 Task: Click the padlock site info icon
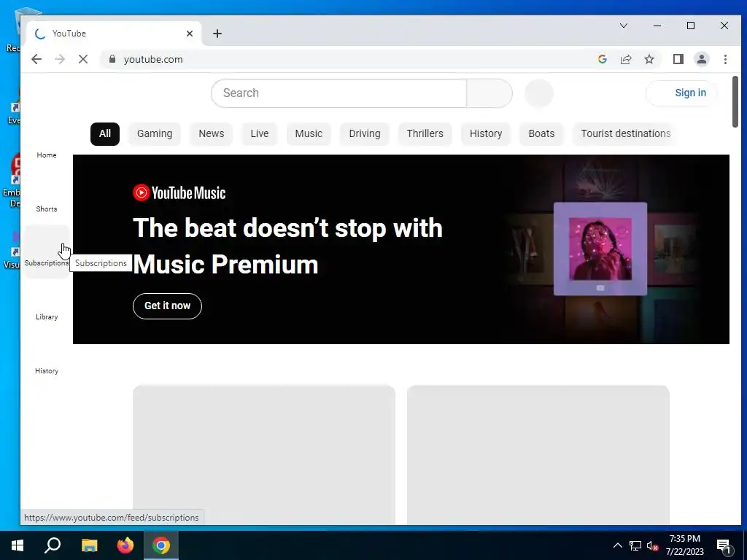pyautogui.click(x=112, y=59)
